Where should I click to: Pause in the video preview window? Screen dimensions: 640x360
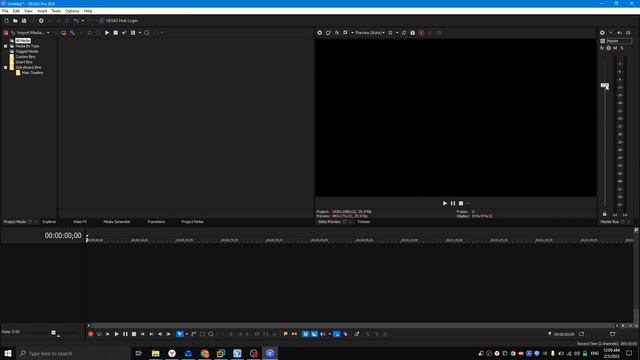(453, 203)
